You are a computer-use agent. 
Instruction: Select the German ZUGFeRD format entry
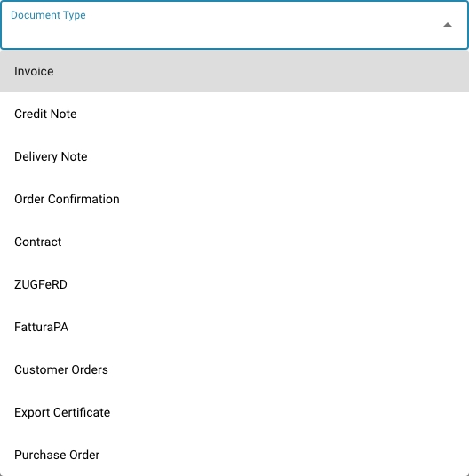(234, 284)
